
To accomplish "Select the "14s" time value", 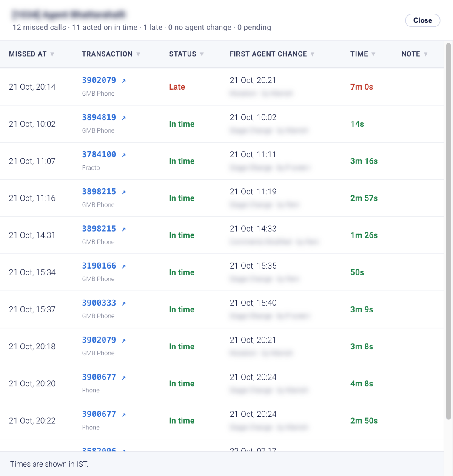I will pos(357,124).
